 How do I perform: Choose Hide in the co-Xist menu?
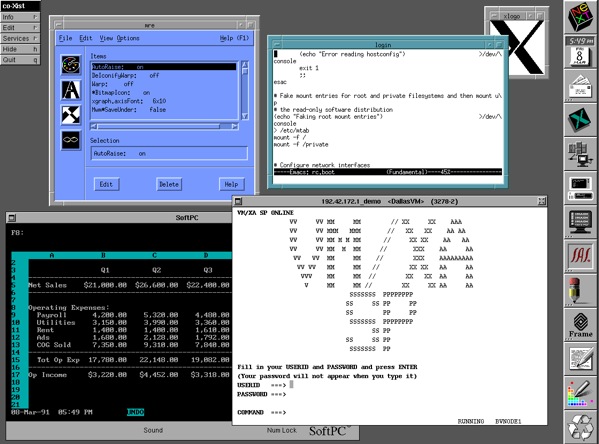tap(20, 49)
